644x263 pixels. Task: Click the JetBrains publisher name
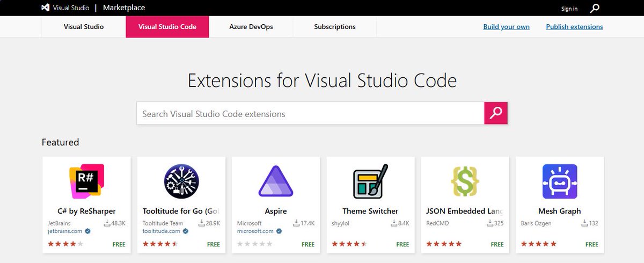pos(59,223)
